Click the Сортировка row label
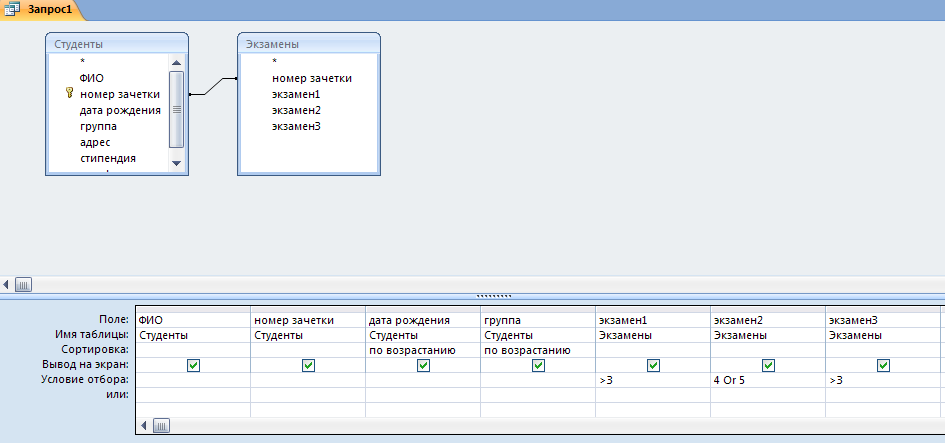The height and width of the screenshot is (443, 945). (x=95, y=350)
